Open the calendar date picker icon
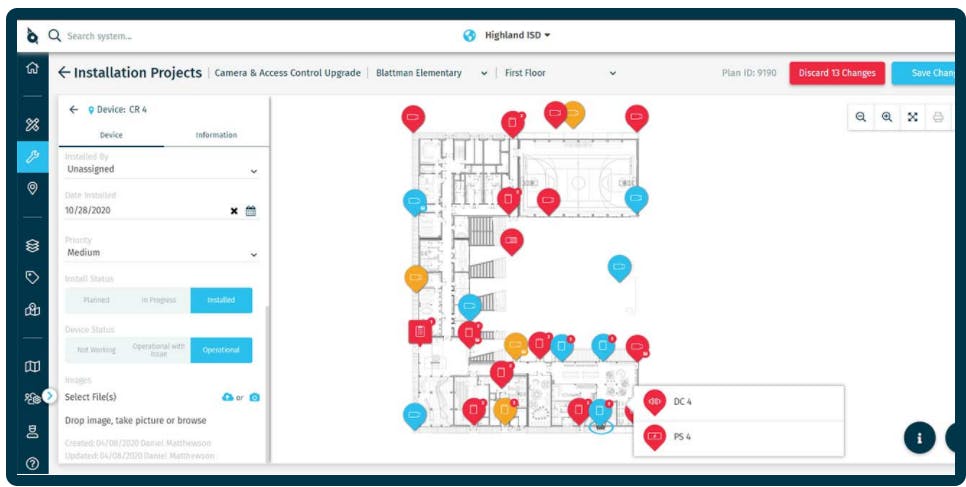 click(251, 211)
